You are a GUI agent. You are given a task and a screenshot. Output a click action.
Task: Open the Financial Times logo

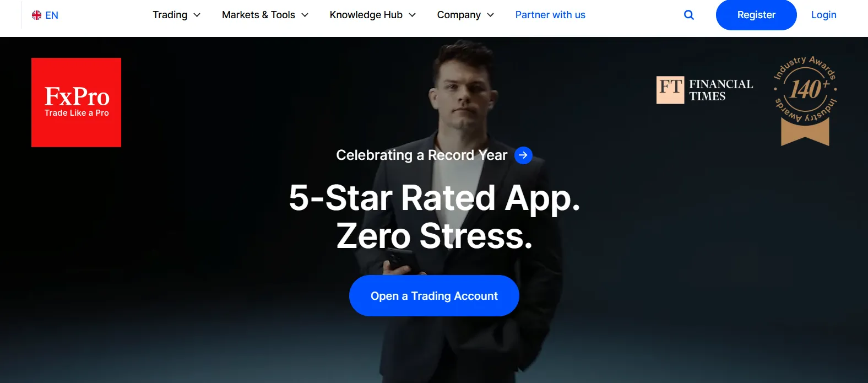point(705,90)
